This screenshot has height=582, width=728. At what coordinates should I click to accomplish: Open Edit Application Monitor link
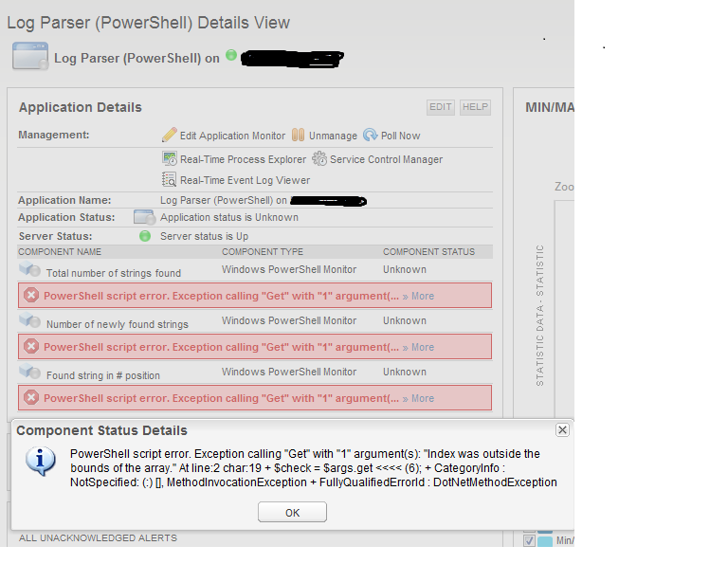point(232,136)
